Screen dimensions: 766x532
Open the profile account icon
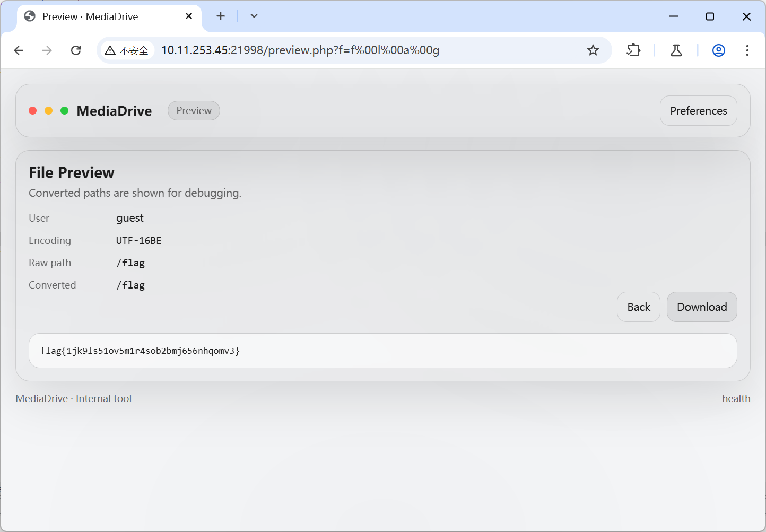point(718,50)
